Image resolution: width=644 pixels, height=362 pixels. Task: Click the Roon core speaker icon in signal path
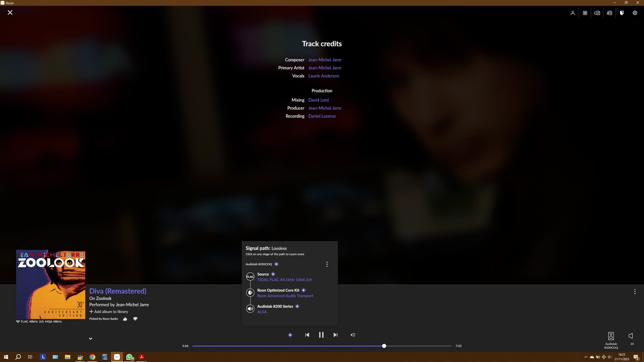coord(250,293)
